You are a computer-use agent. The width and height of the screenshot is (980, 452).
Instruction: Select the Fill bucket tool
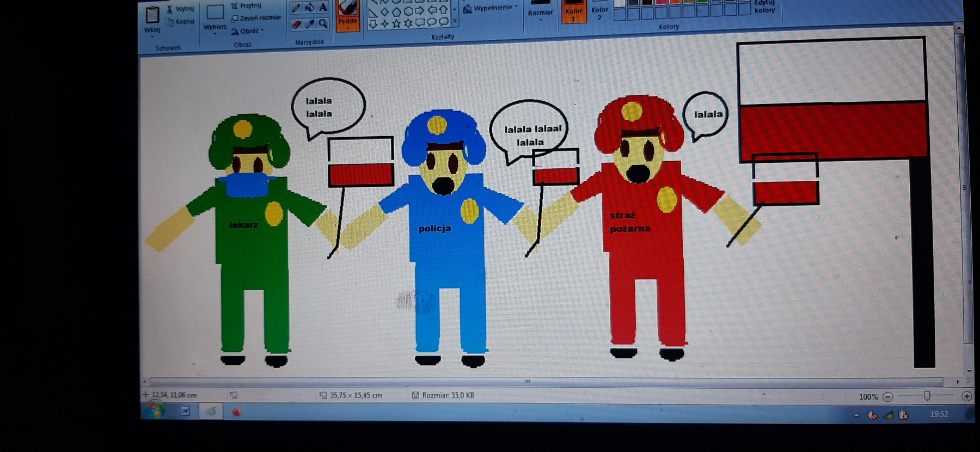pos(309,8)
